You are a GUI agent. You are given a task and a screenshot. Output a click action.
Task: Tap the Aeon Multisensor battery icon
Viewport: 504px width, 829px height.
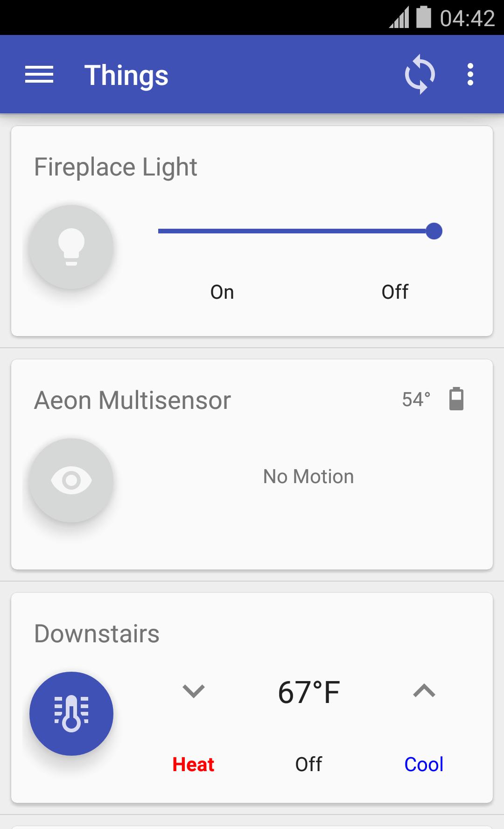[456, 399]
